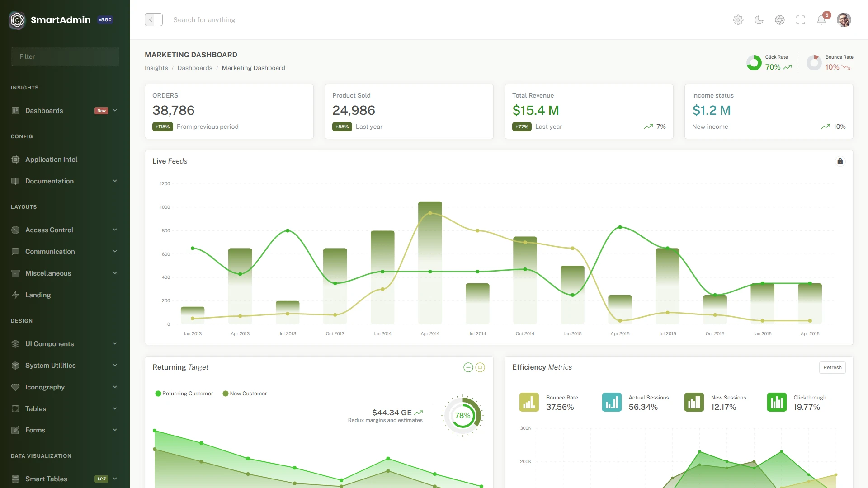Open the Landing link in sidebar
Screen dimensions: 868x488
pos(38,295)
